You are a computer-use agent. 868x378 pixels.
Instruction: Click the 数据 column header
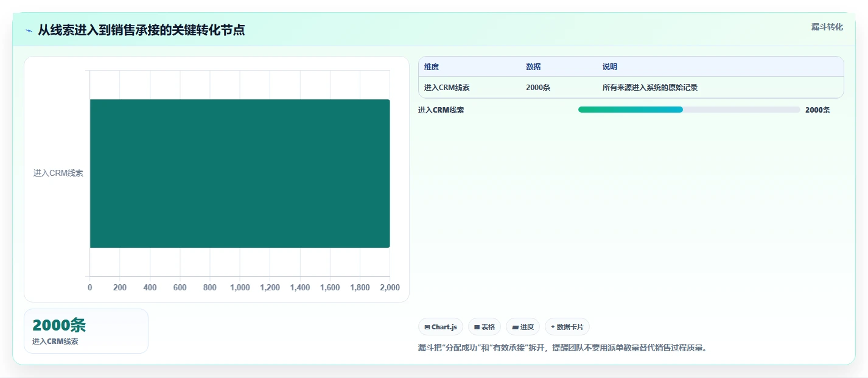(533, 67)
